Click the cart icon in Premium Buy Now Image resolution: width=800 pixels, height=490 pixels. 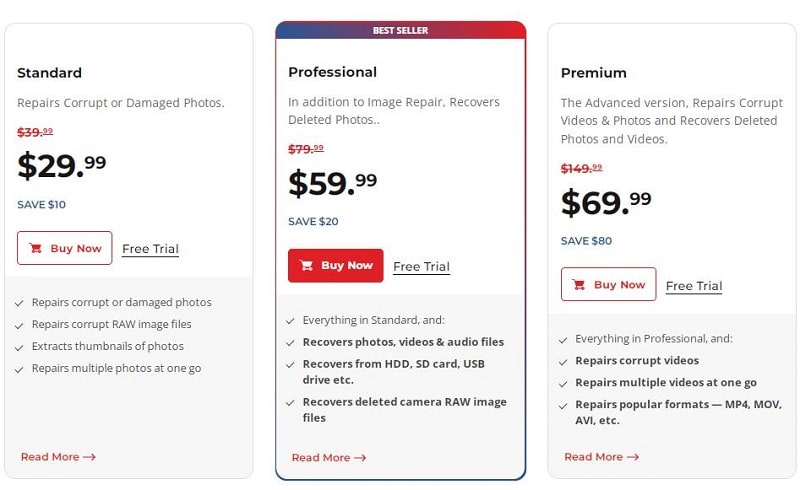[579, 285]
